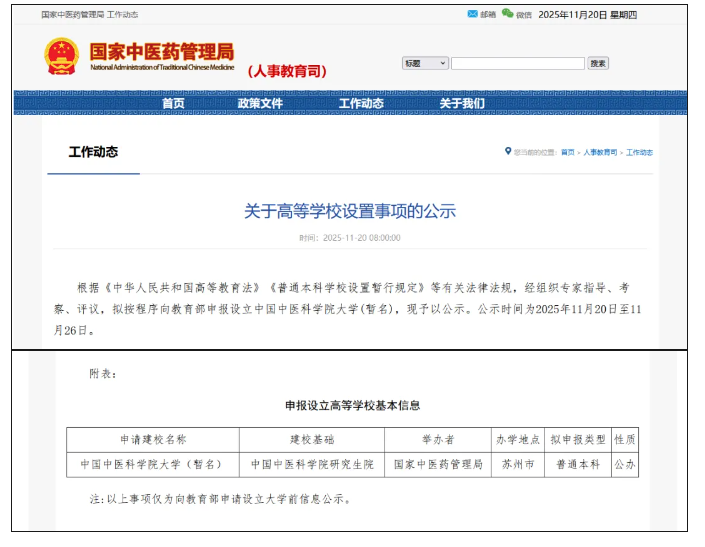Click the email envelope icon at top

[x=473, y=14]
